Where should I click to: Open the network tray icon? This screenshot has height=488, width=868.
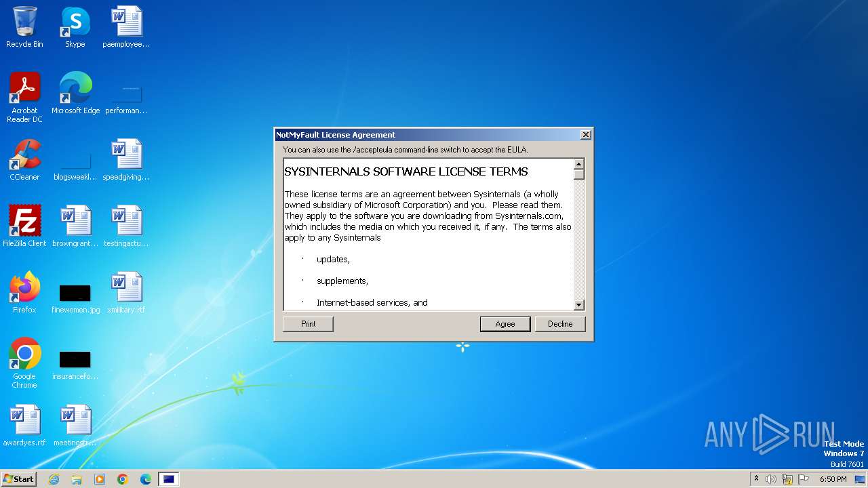pyautogui.click(x=787, y=479)
